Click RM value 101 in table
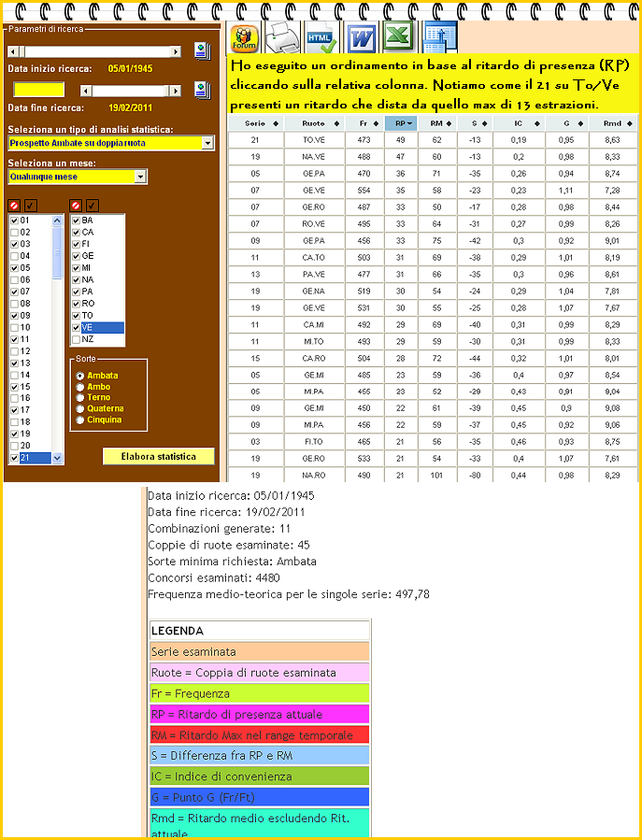Viewport: 642px width, 840px height. pyautogui.click(x=437, y=476)
